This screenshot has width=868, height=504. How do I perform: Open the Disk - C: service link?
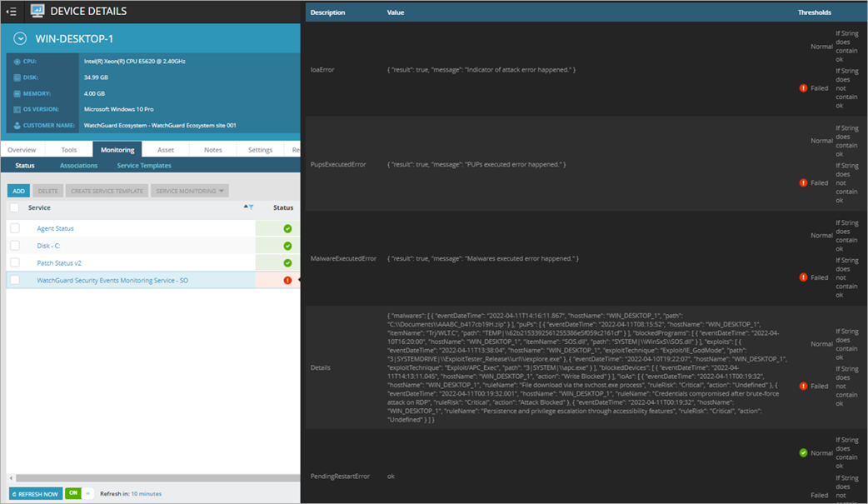pyautogui.click(x=47, y=244)
